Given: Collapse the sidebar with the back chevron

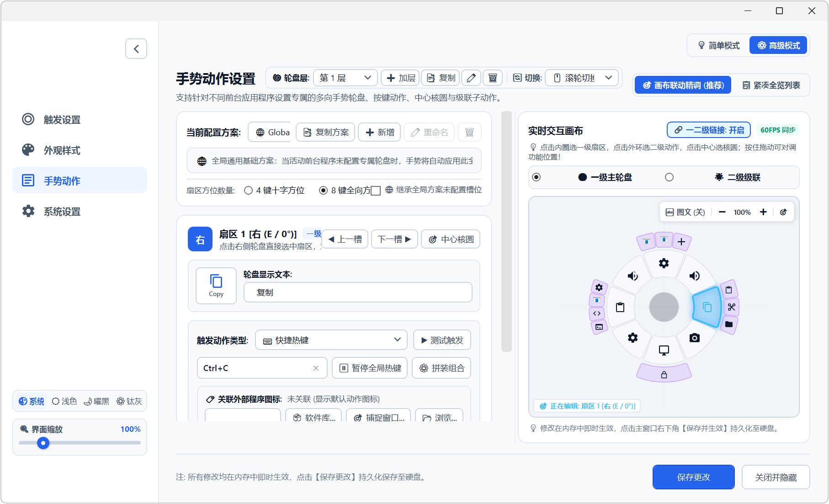Looking at the screenshot, I should [x=136, y=49].
